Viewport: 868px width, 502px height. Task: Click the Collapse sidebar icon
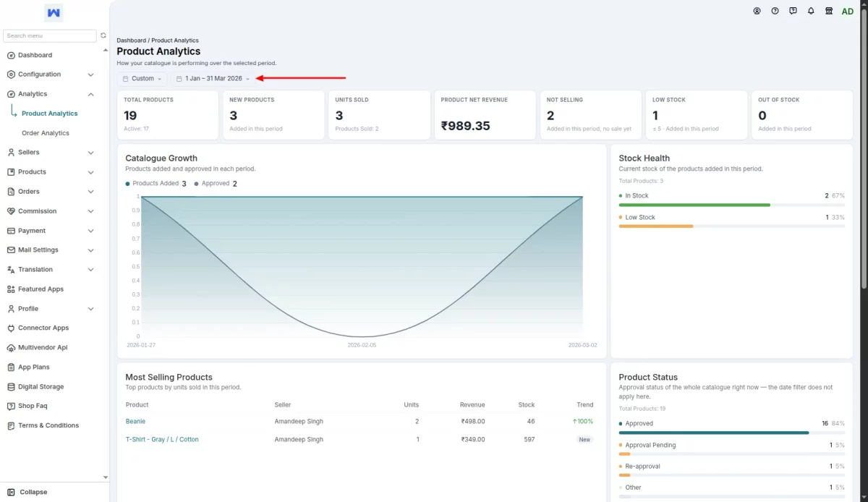pyautogui.click(x=11, y=492)
